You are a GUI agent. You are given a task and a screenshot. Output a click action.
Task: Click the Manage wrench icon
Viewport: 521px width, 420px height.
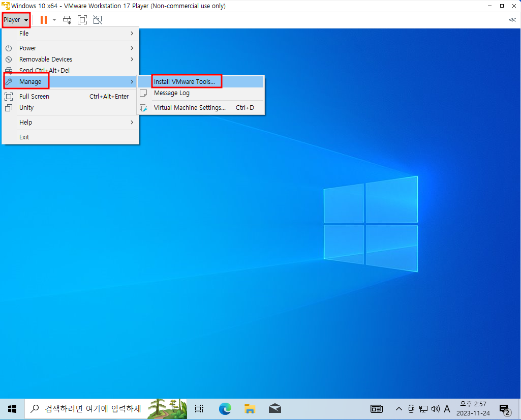(x=9, y=82)
